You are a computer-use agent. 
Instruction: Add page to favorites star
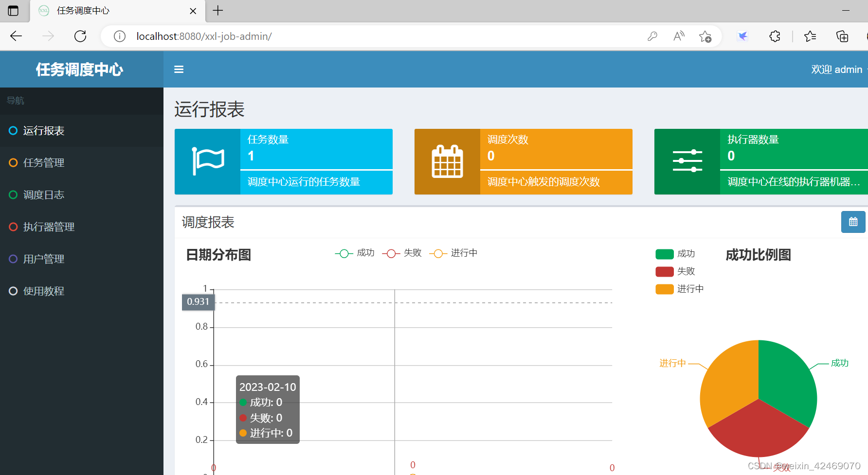pyautogui.click(x=705, y=36)
